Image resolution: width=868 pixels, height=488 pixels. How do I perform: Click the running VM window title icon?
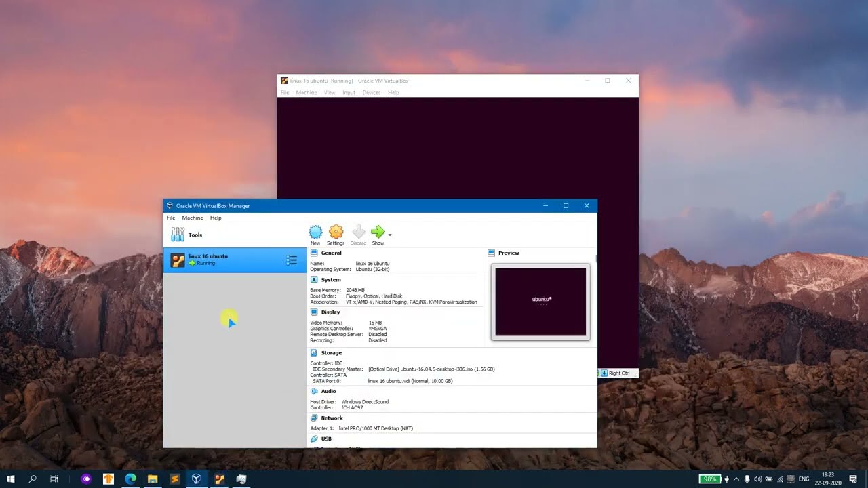285,81
